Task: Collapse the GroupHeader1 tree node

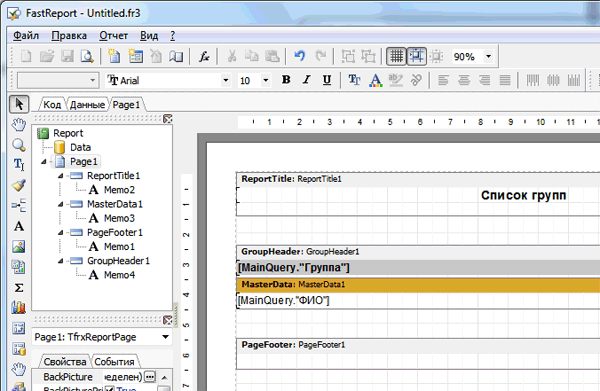Action: [x=60, y=261]
